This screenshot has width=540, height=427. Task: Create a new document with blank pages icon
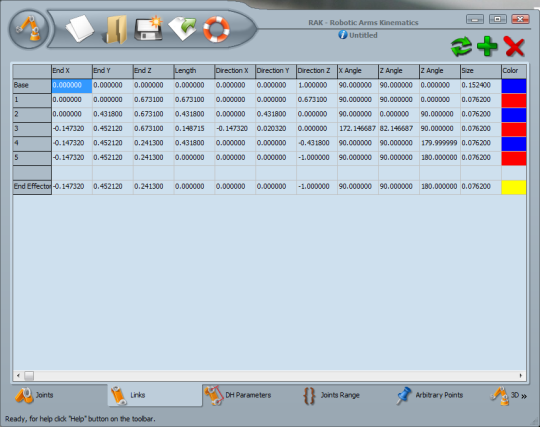click(x=80, y=29)
